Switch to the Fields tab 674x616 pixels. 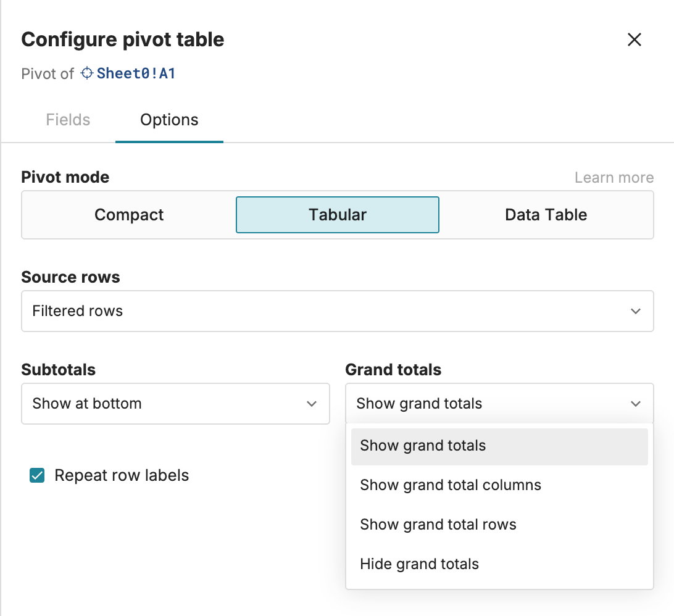[x=68, y=120]
